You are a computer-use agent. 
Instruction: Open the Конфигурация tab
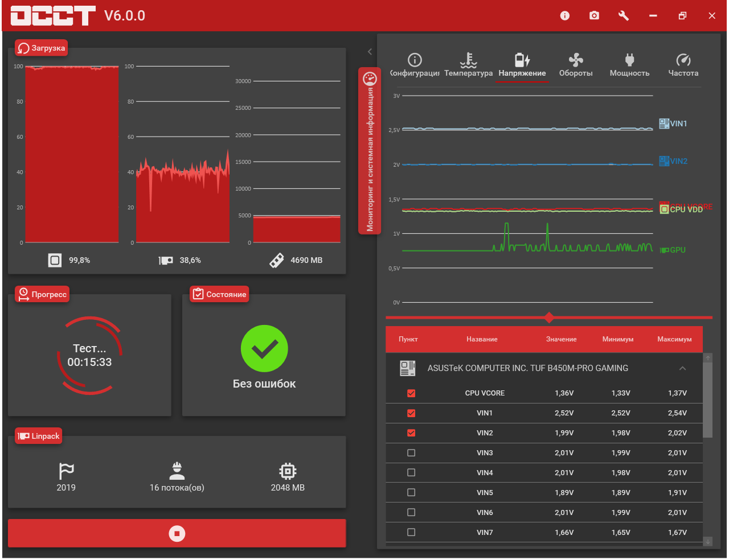tap(415, 65)
